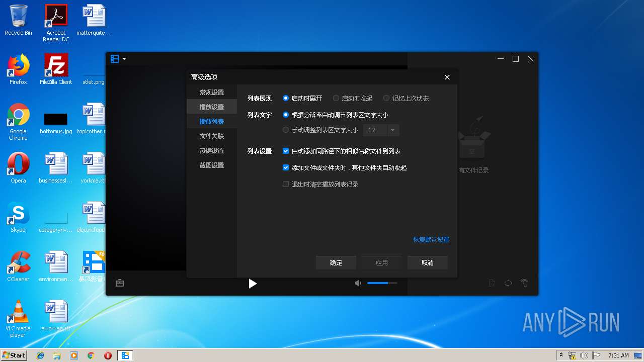The image size is (644, 362).
Task: Enable 退出时清空播放列表记录 checkbox
Action: (320, 185)
